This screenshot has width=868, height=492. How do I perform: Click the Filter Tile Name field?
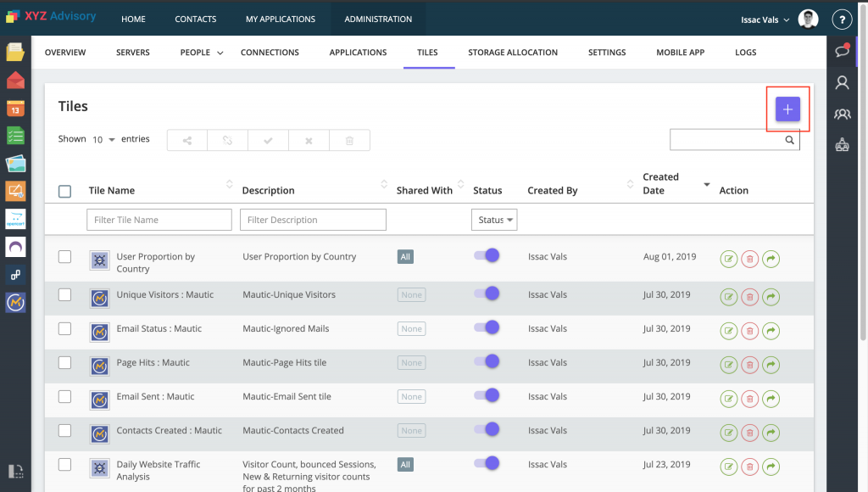point(159,220)
